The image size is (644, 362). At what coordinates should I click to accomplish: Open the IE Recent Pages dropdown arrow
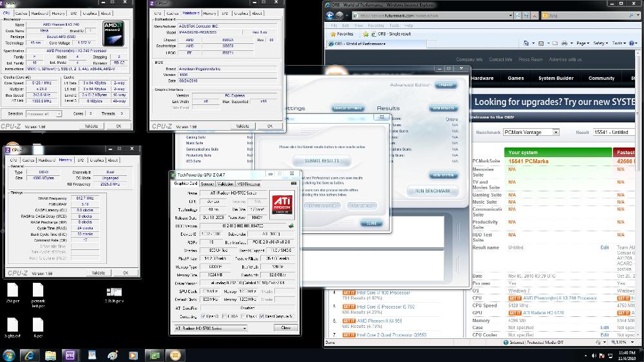click(x=348, y=15)
